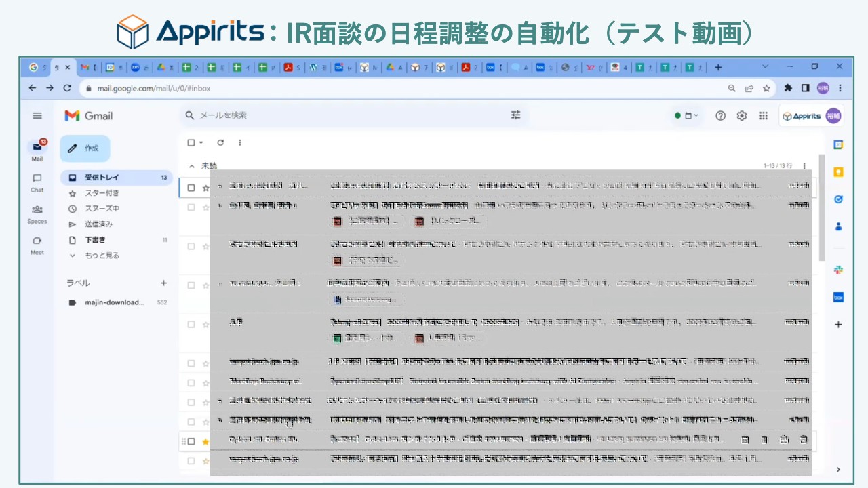The width and height of the screenshot is (868, 488).
Task: Open search options filter icon
Action: (x=515, y=115)
